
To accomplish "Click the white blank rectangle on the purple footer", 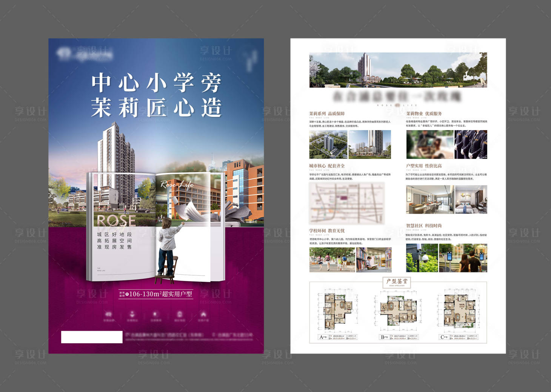I will pyautogui.click(x=92, y=337).
